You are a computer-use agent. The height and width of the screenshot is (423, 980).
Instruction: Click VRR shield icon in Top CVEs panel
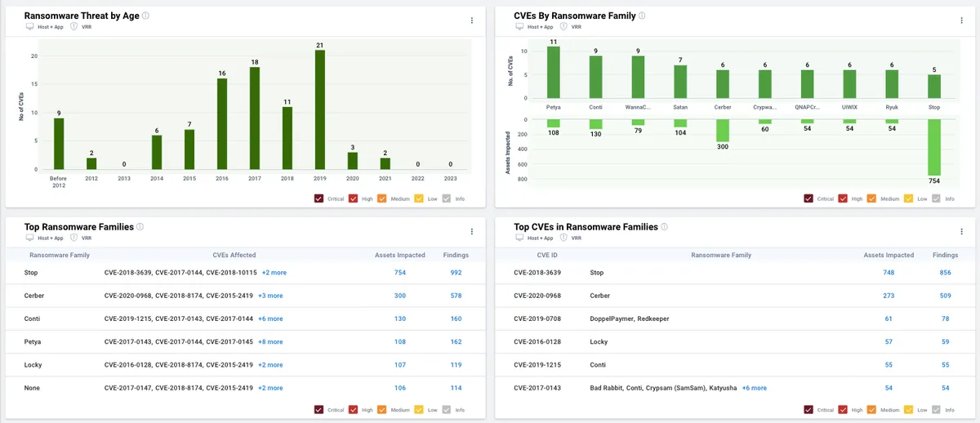pyautogui.click(x=563, y=238)
